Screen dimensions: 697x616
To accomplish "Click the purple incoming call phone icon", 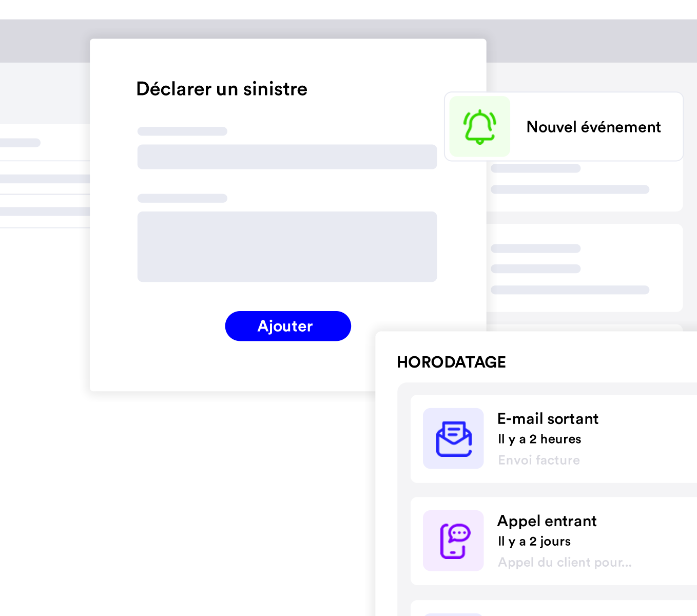I will 453,541.
